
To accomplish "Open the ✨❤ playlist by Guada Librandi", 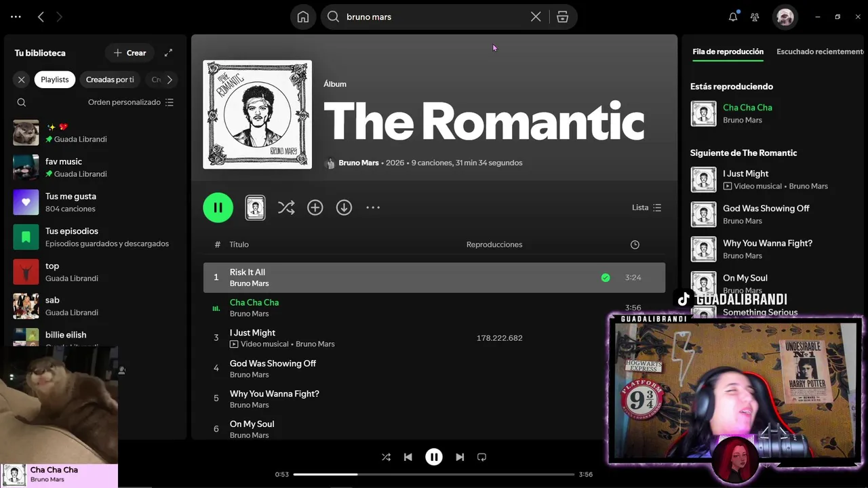I will pos(95,133).
